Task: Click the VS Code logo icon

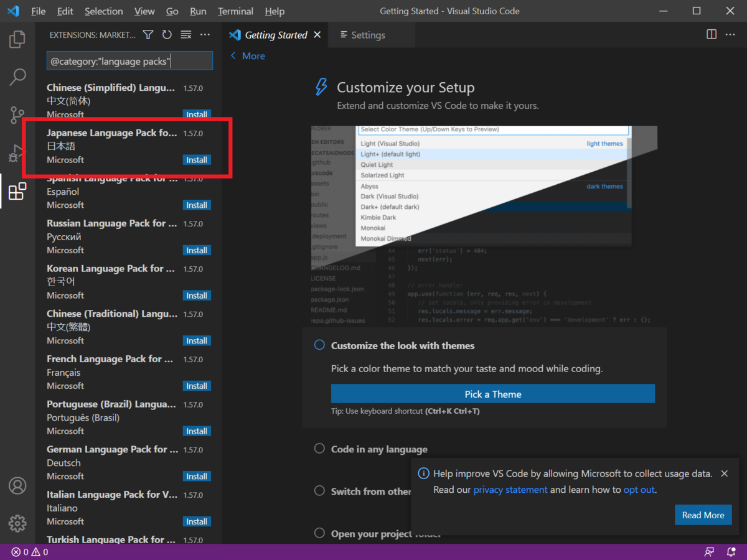Action: click(13, 11)
